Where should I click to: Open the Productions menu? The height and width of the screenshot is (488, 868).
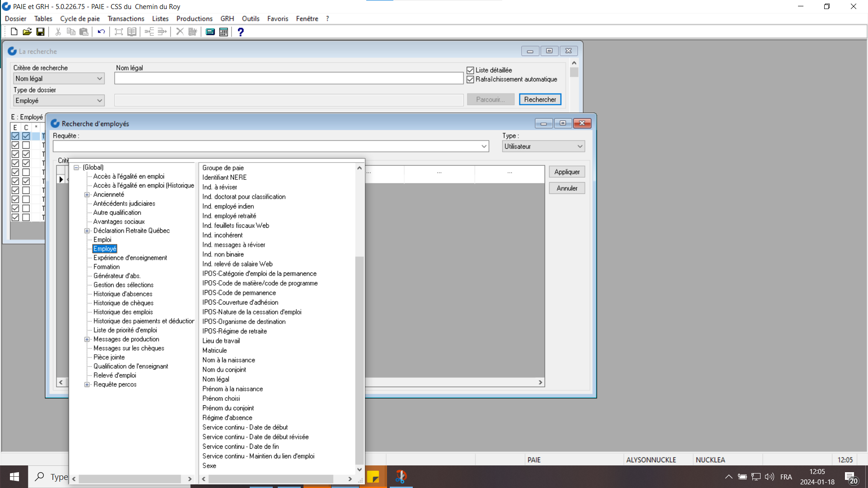tap(194, 19)
